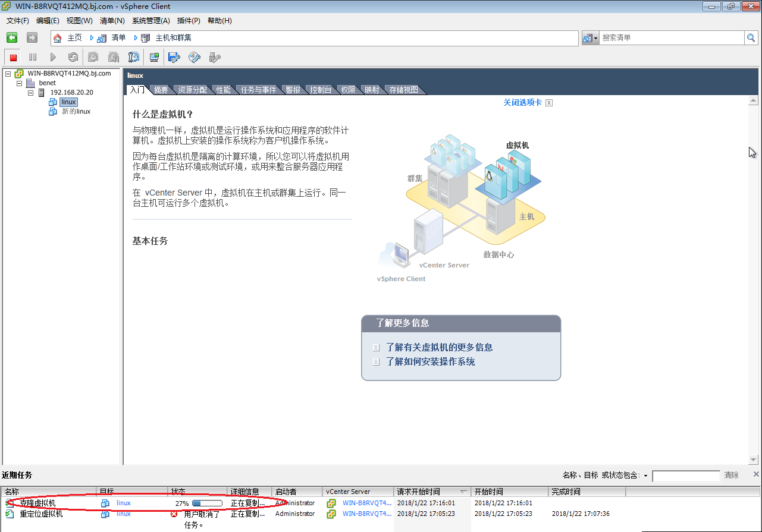Open the 视图(W) menu
Viewport: 762px width, 532px height.
pos(79,21)
